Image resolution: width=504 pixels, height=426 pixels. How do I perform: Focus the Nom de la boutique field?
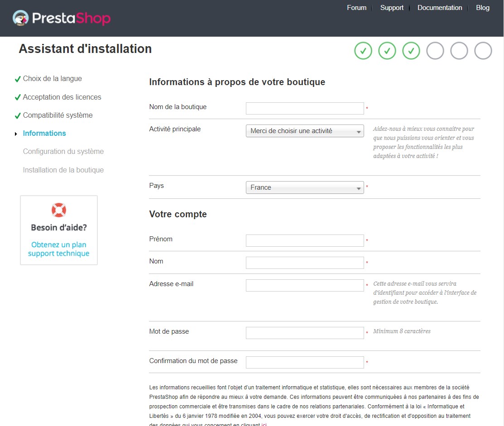[x=305, y=108]
